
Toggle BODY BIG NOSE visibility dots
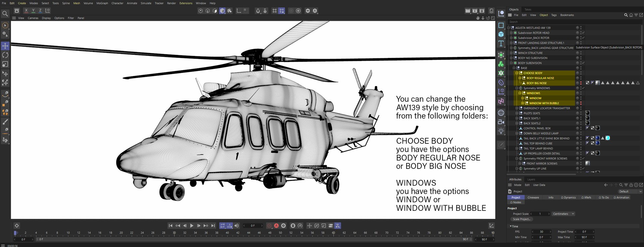(x=581, y=83)
